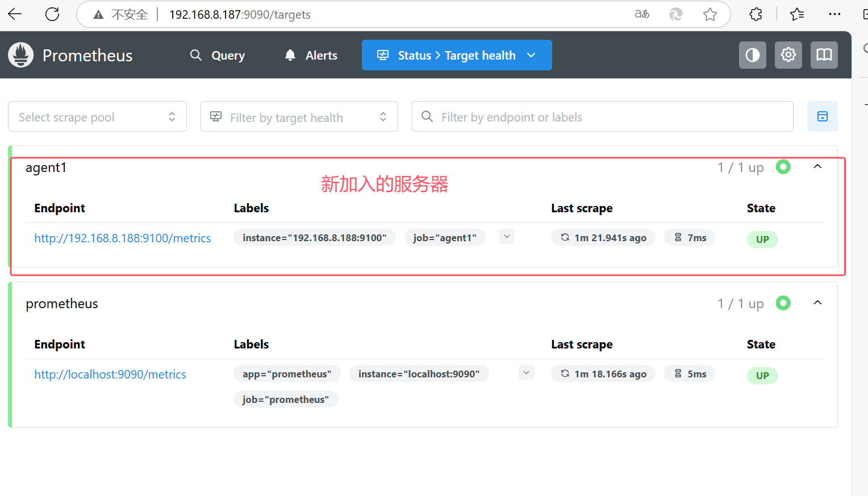This screenshot has width=868, height=496.
Task: Select the address bar URL text
Action: [x=240, y=15]
